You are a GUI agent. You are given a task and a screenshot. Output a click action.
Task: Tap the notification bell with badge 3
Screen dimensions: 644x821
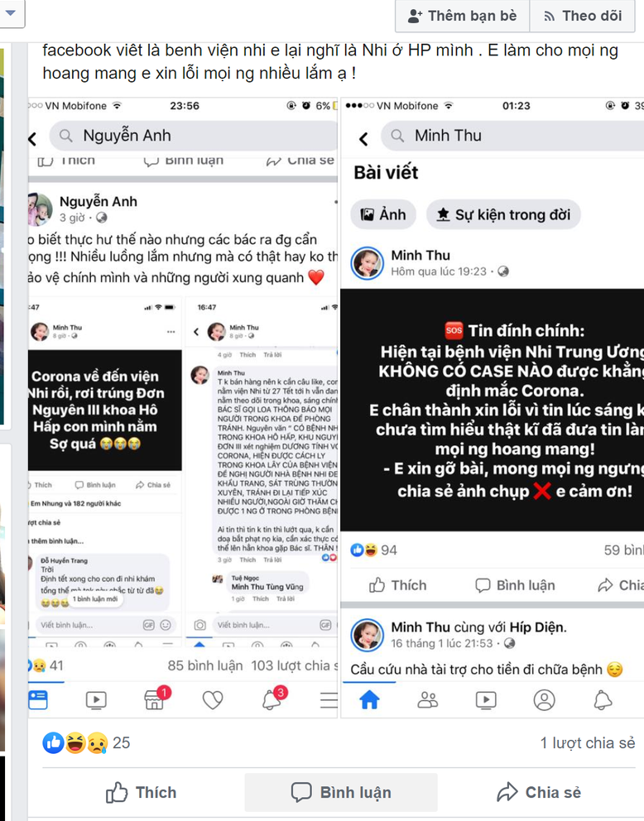pyautogui.click(x=272, y=699)
